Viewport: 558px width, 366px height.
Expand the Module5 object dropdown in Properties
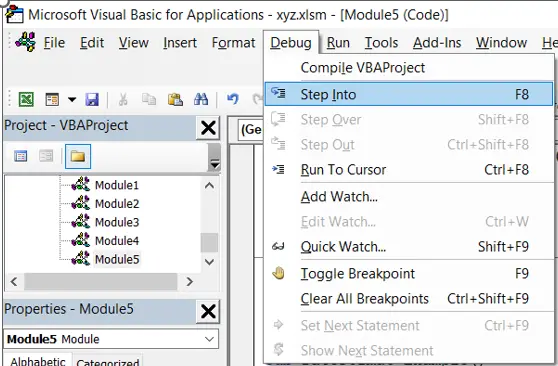[210, 339]
